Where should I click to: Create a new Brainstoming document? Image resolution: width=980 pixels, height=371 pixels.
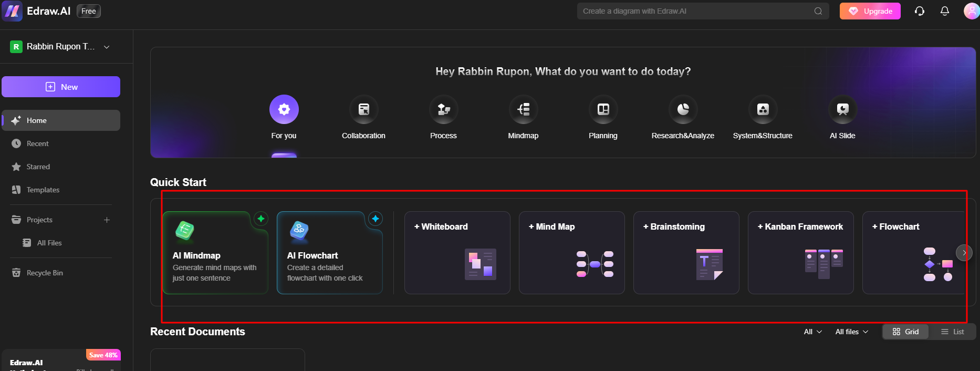point(686,253)
